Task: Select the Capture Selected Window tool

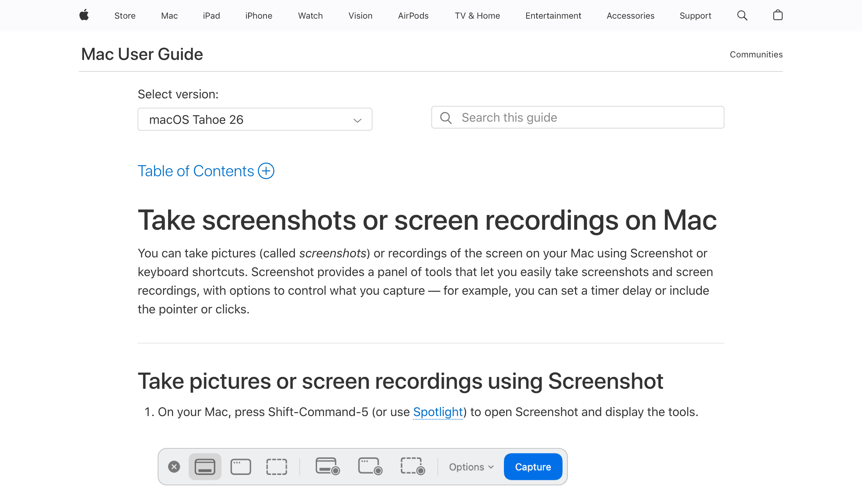Action: [241, 467]
